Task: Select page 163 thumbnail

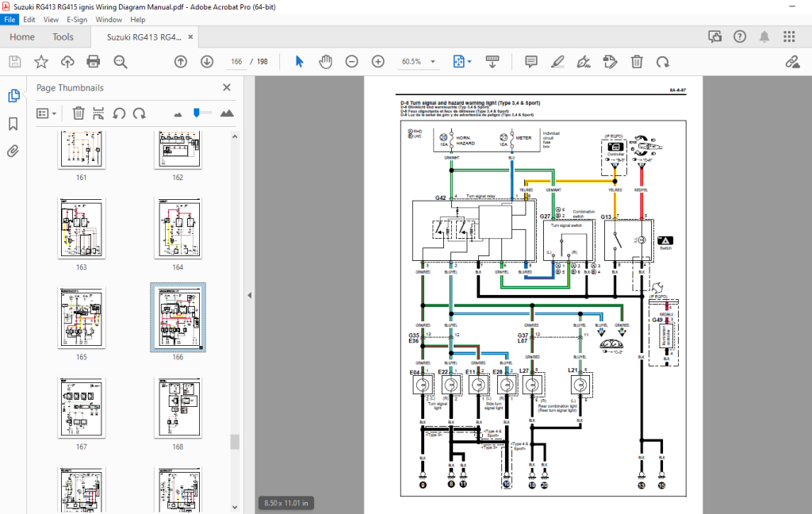Action: [x=82, y=228]
